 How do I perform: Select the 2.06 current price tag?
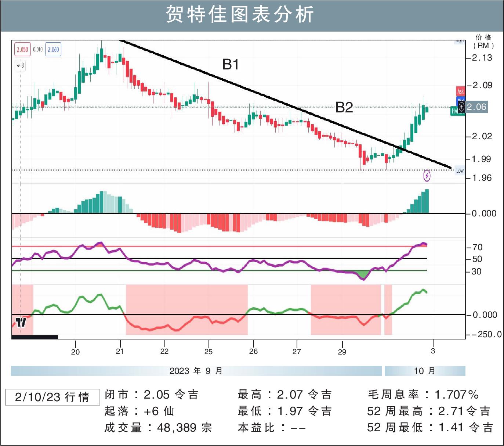coord(476,107)
